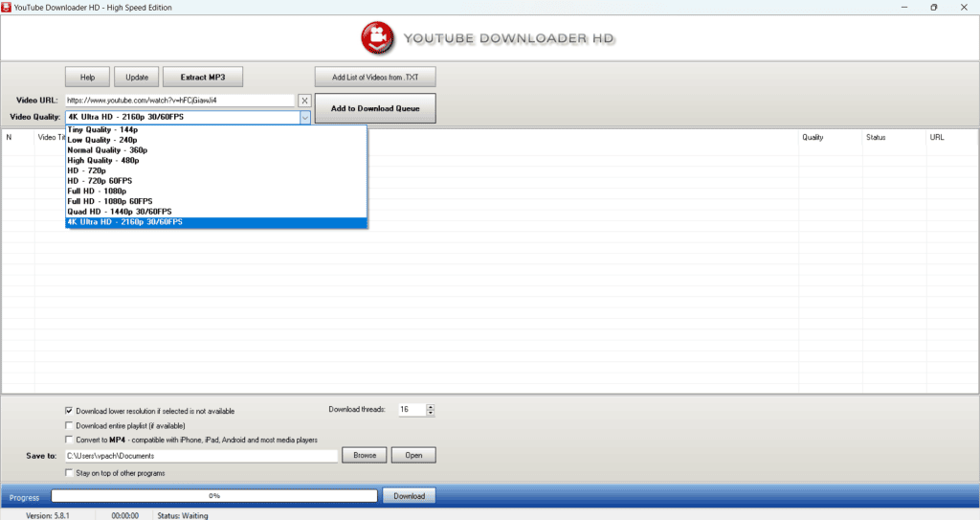The width and height of the screenshot is (980, 520).
Task: Choose Quad HD - 1440p 30/60FPS
Action: (216, 212)
